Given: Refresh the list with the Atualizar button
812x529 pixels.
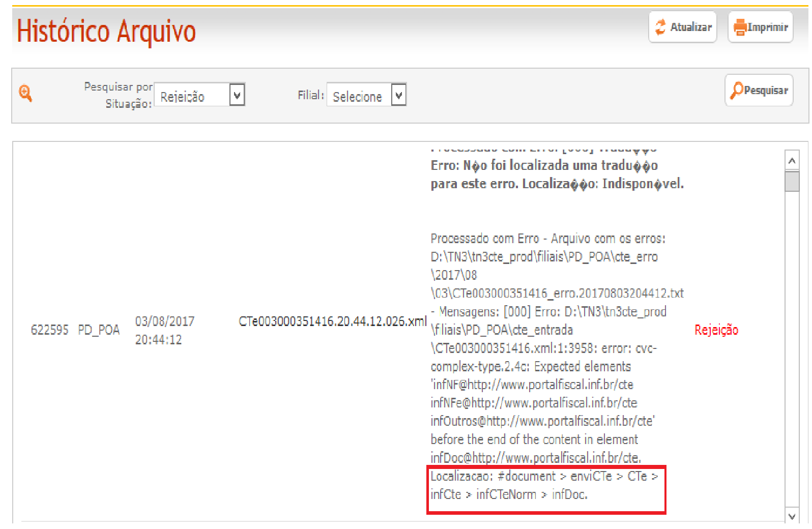Looking at the screenshot, I should pos(683,27).
